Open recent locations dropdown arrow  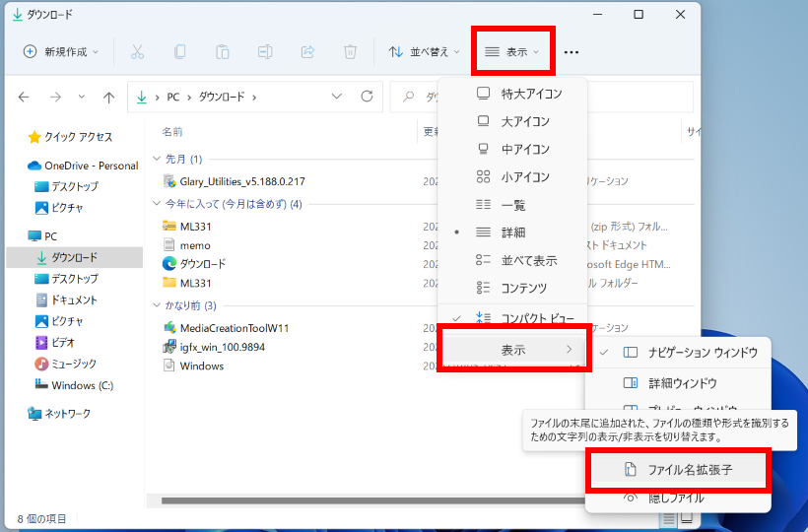point(82,97)
